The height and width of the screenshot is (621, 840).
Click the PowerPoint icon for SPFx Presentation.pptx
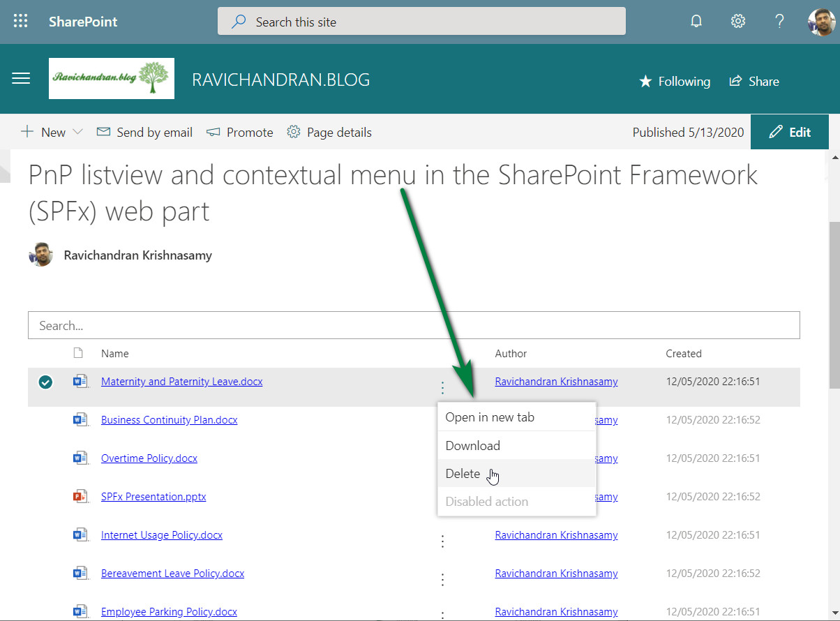point(80,497)
